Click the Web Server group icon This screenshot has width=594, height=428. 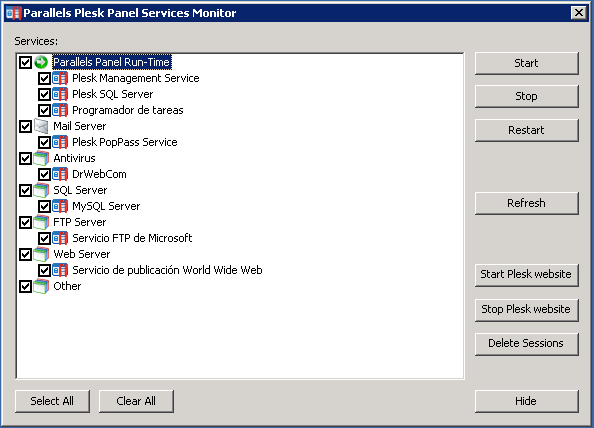(x=41, y=254)
